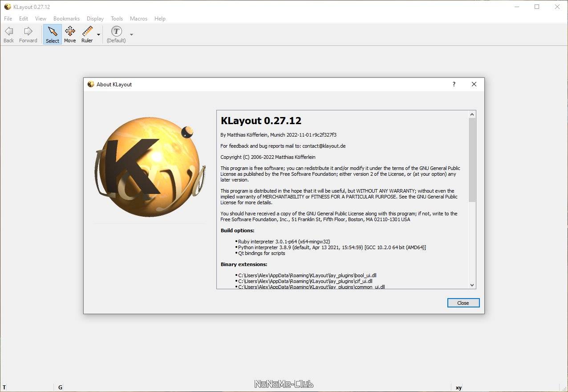568x392 pixels.
Task: Click the 'Binary extensions:' heading
Action: (x=243, y=264)
